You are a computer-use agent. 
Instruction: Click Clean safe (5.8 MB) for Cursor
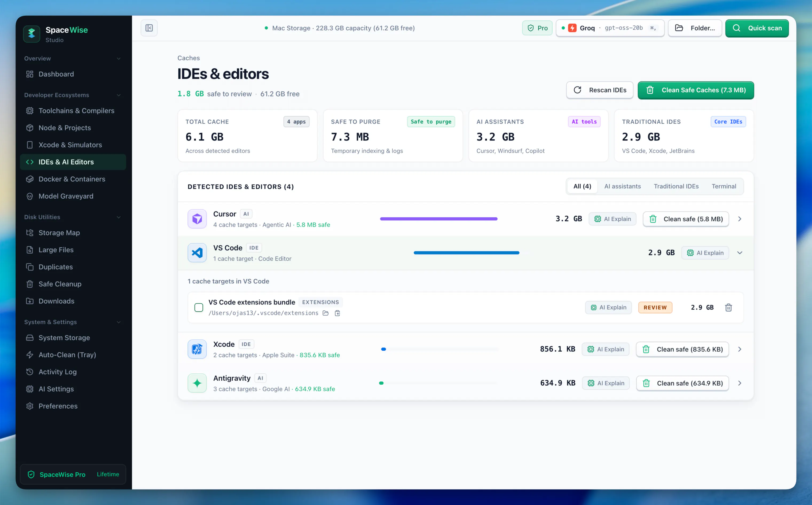686,219
